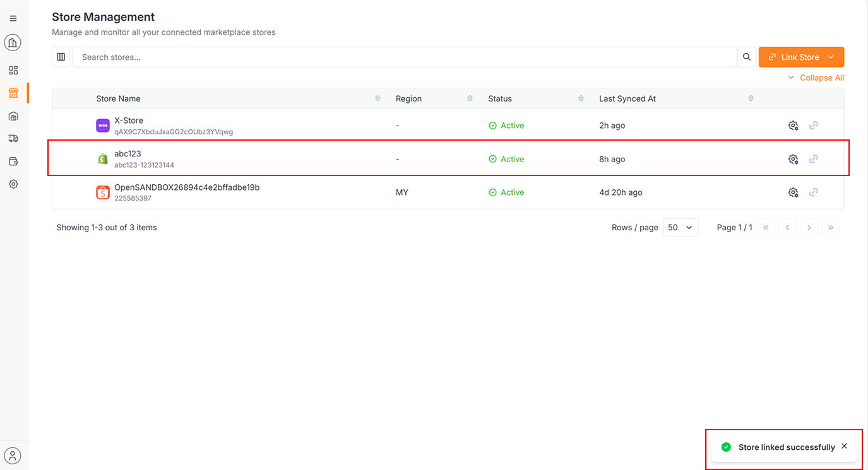Click the user profile avatar at bottom

13,455
